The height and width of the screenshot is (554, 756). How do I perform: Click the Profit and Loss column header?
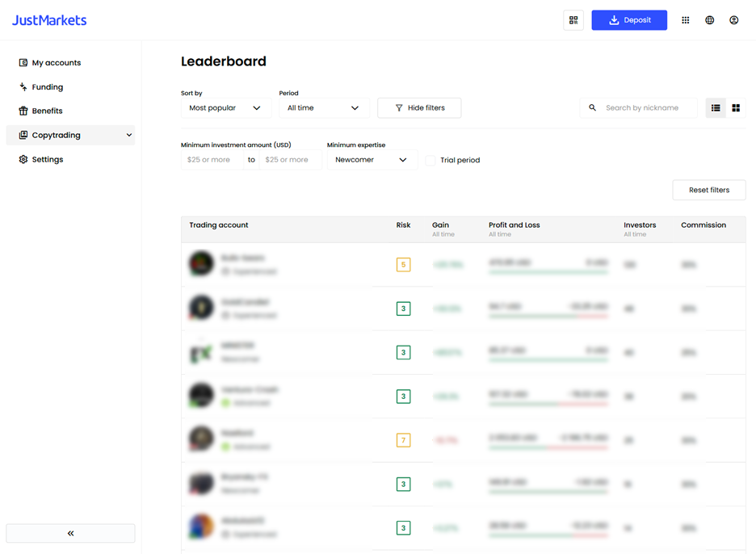click(514, 225)
